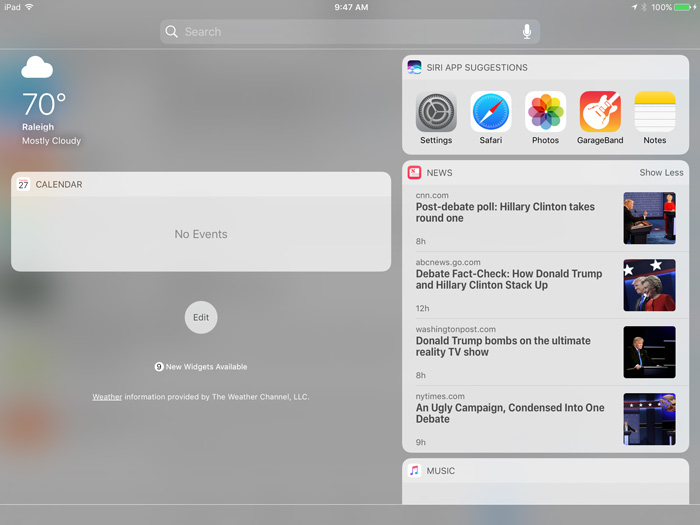Tap the NYTimes Ugly Campaign thumbnail
The width and height of the screenshot is (700, 525).
tap(649, 418)
